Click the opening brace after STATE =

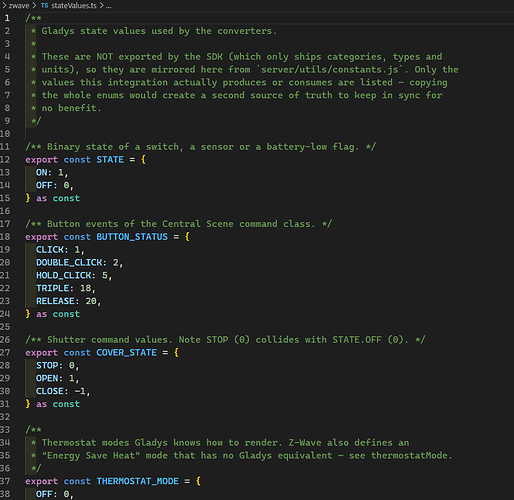(143, 160)
